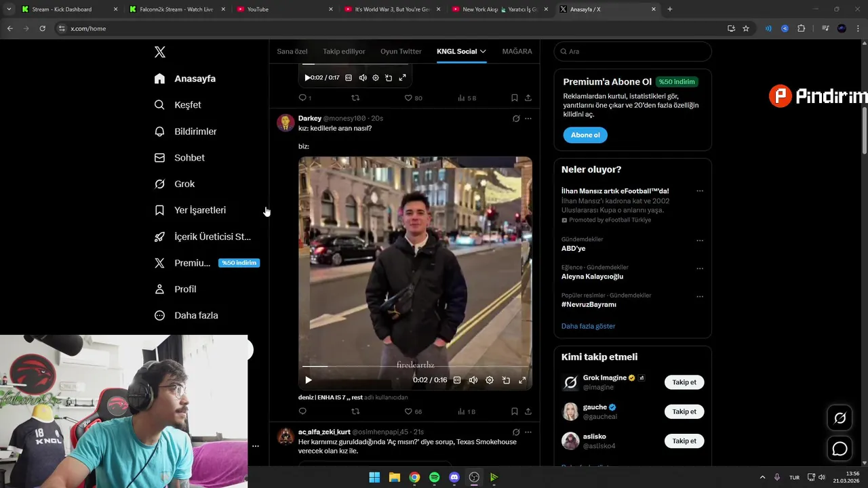Retweet Darkey's tweet
The image size is (868, 488).
(355, 411)
